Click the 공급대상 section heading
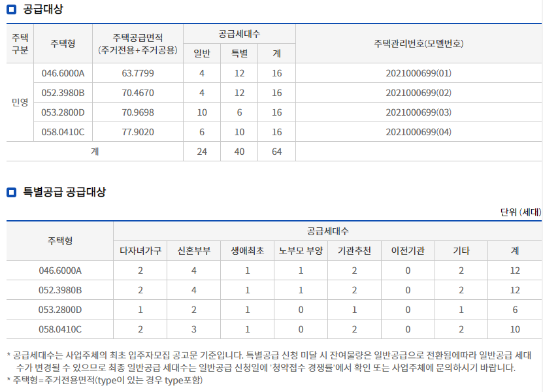Screen dimensions: 543x392 pyautogui.click(x=43, y=9)
